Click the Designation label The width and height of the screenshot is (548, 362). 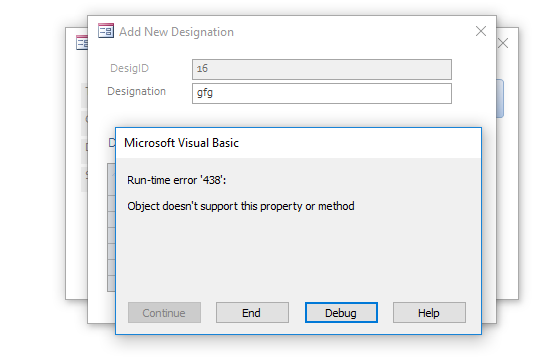pos(136,91)
